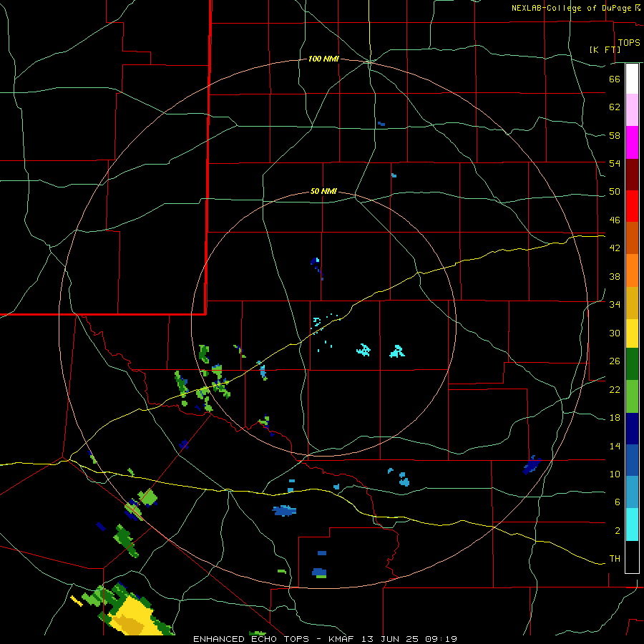The image size is (644, 644).
Task: Click the '100 NMI' range ring label
Action: pos(323,59)
